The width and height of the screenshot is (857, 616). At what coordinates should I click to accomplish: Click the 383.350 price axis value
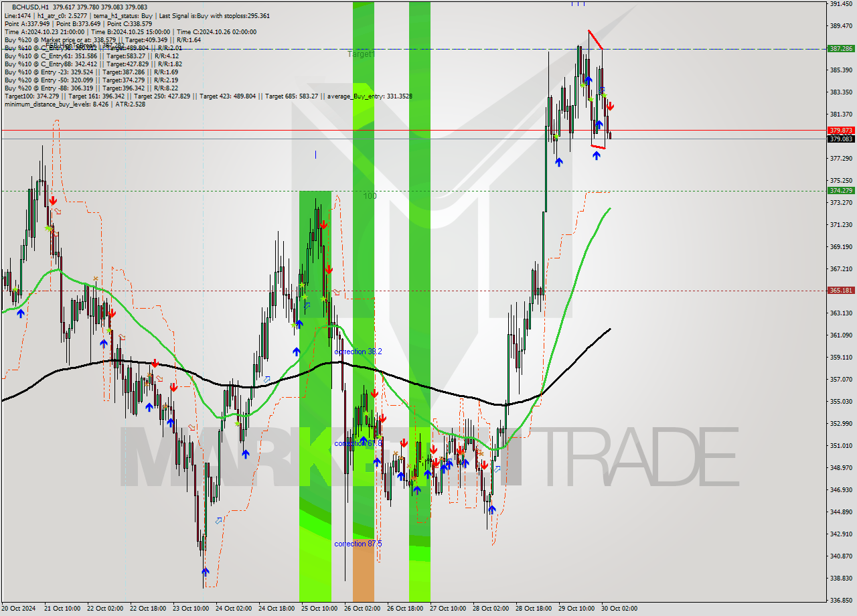point(841,92)
